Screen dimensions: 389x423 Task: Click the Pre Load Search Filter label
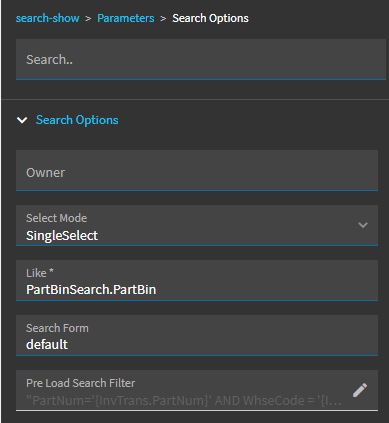[x=81, y=383]
